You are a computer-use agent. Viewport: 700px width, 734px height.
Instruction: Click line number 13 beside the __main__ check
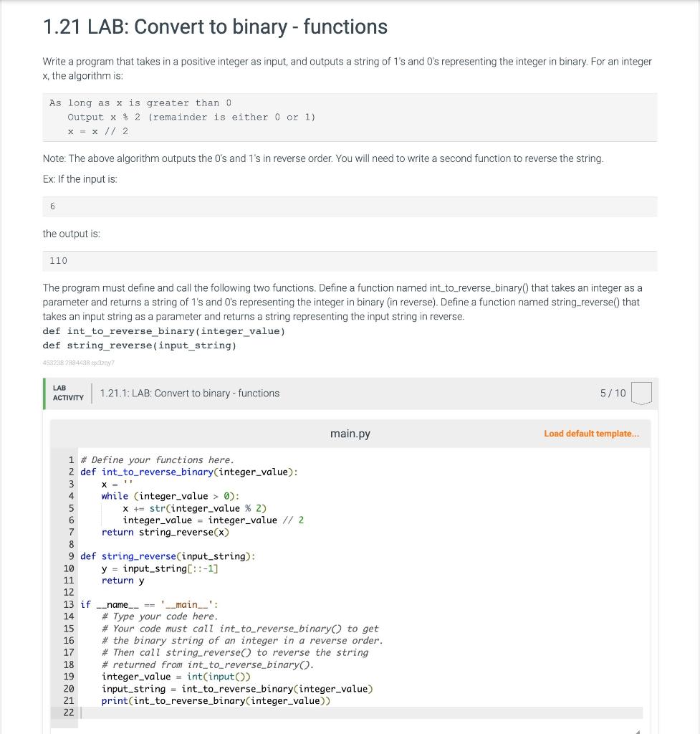(x=69, y=604)
